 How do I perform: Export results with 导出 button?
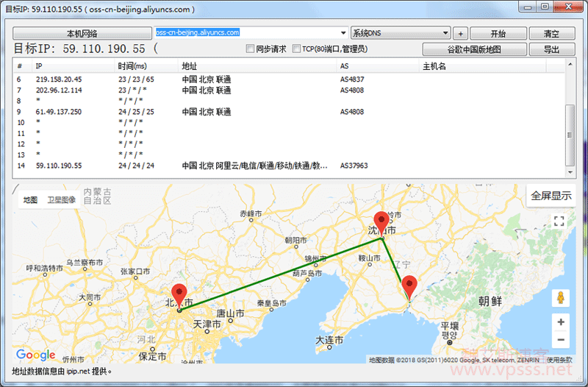click(x=552, y=49)
